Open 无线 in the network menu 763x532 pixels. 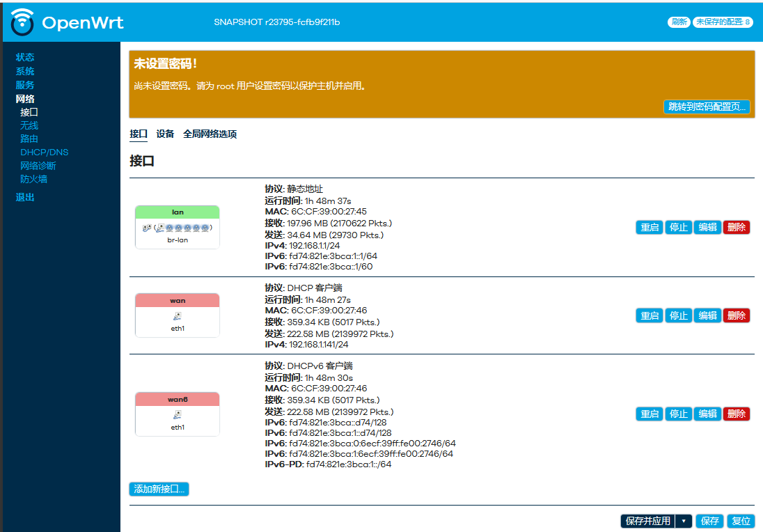29,125
